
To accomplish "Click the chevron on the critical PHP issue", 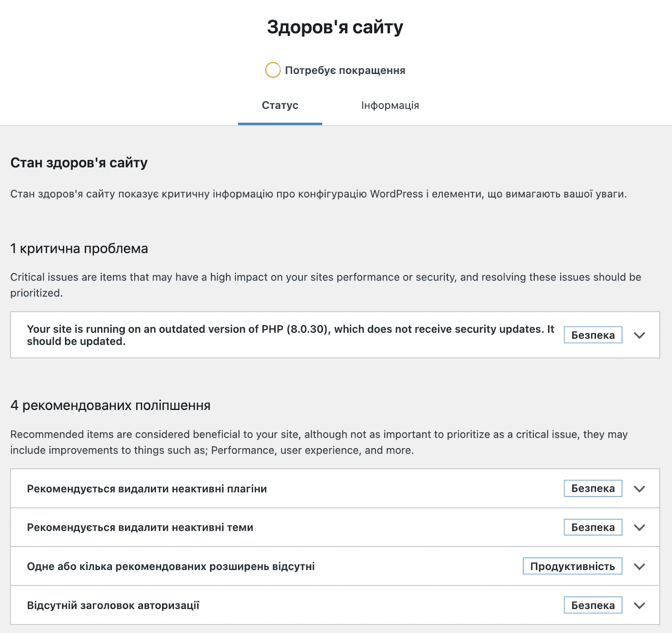I will coord(639,335).
